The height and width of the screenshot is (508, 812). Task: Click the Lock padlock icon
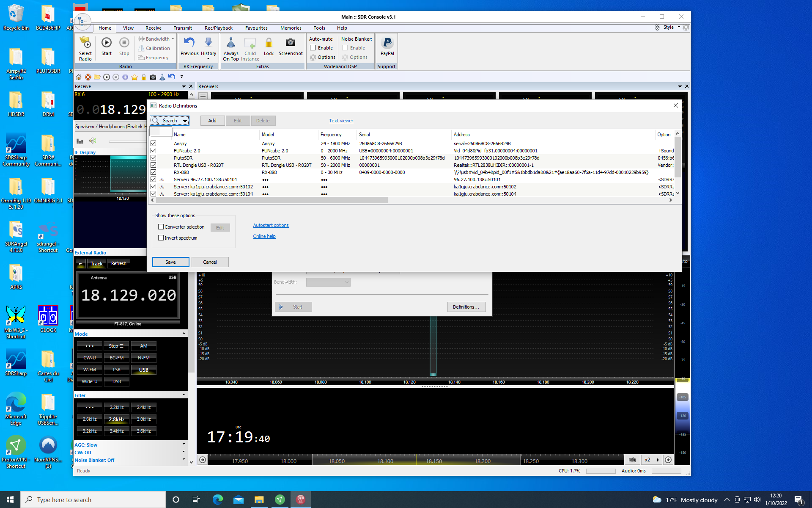tap(269, 43)
